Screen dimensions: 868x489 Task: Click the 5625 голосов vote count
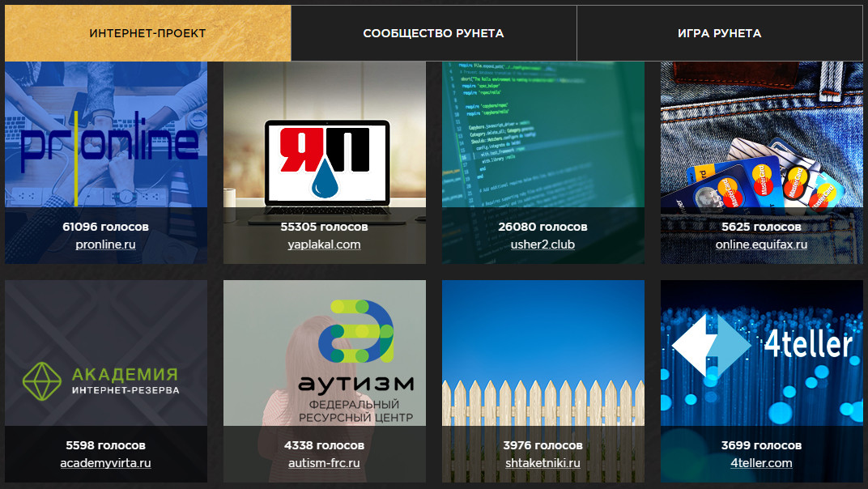coord(761,227)
